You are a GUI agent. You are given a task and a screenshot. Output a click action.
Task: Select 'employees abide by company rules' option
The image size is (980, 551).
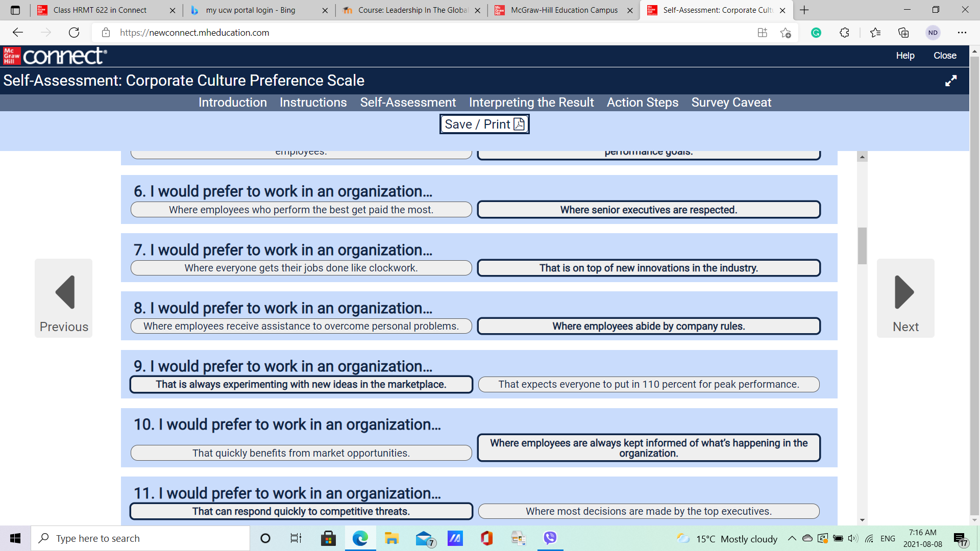pos(649,326)
